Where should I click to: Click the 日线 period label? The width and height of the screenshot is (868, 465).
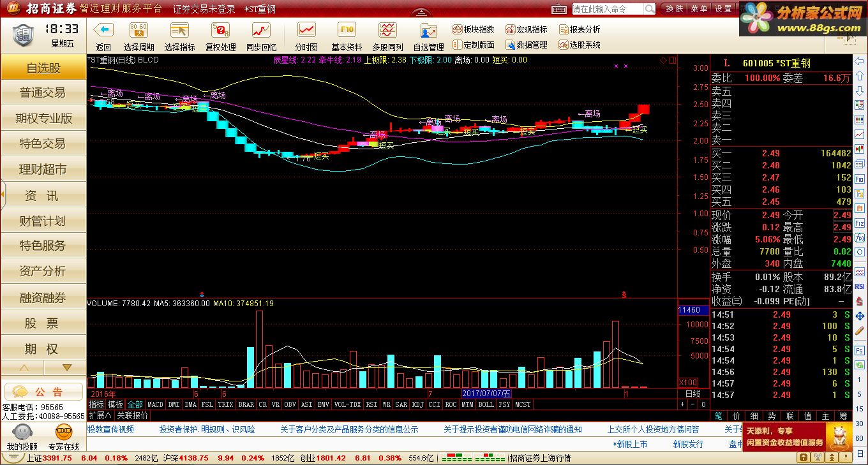click(693, 394)
